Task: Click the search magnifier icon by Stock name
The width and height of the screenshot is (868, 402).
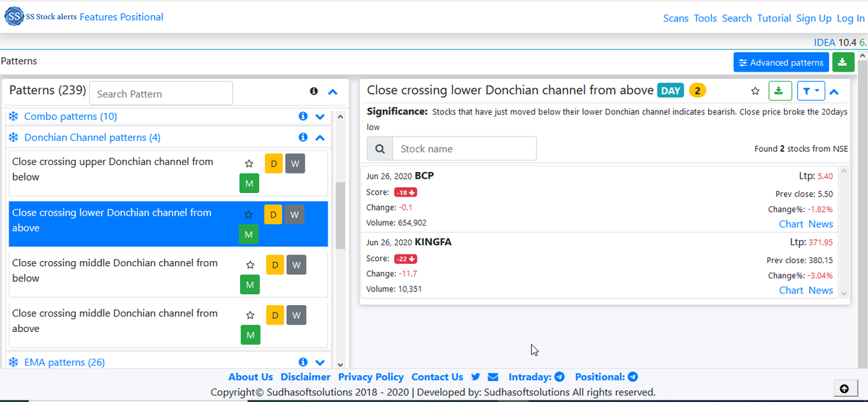Action: click(379, 149)
